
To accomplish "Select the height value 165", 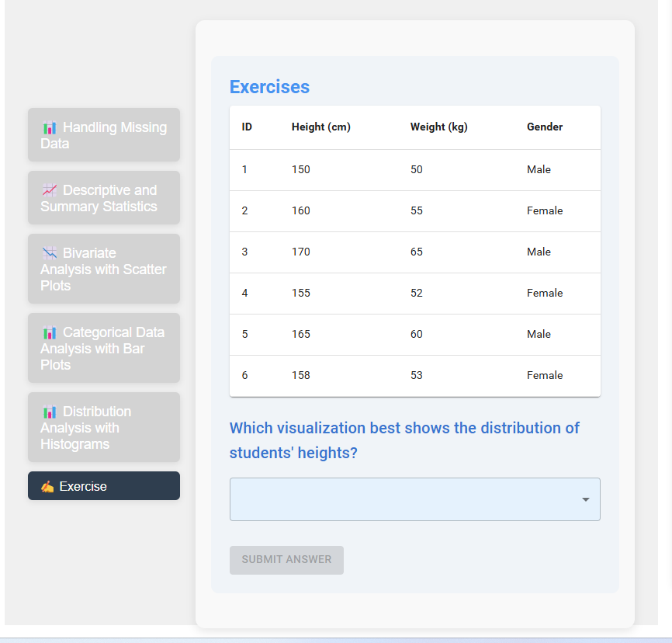I will (301, 334).
